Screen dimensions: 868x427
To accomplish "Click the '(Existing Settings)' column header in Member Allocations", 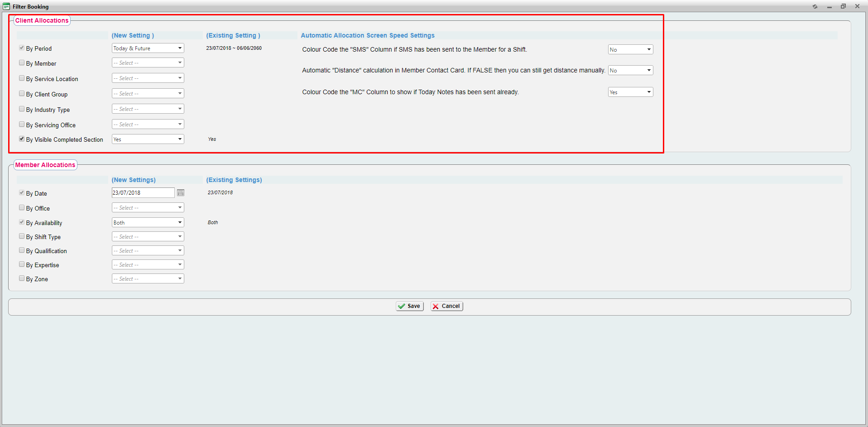I will (x=234, y=180).
